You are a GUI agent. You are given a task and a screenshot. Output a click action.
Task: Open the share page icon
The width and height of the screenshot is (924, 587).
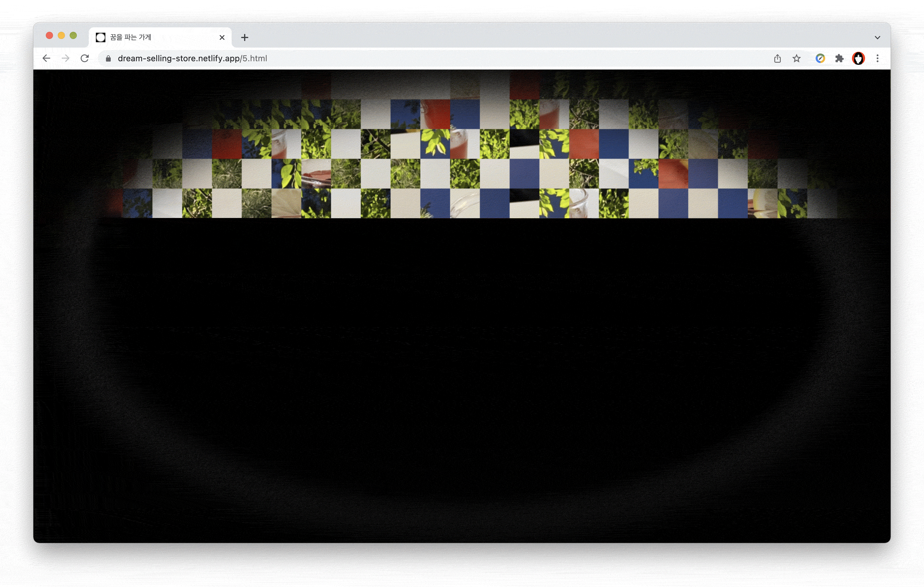coord(778,58)
